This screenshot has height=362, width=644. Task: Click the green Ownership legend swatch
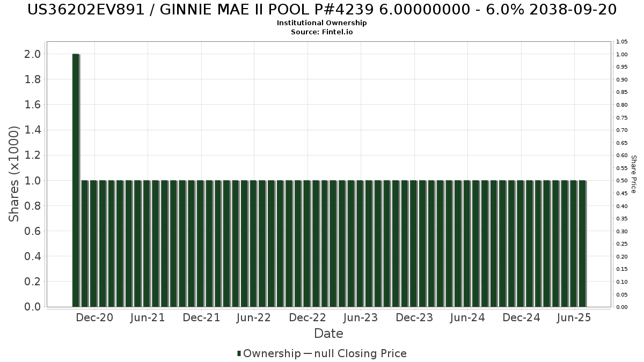tap(239, 353)
